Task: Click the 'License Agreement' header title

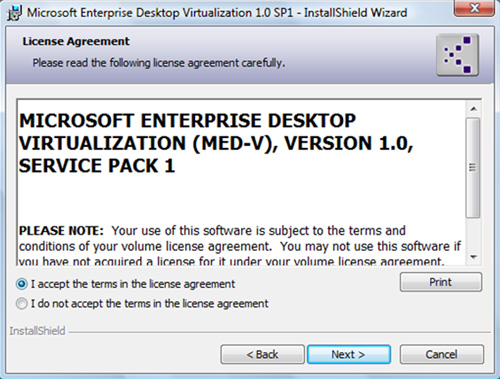Action: [76, 41]
